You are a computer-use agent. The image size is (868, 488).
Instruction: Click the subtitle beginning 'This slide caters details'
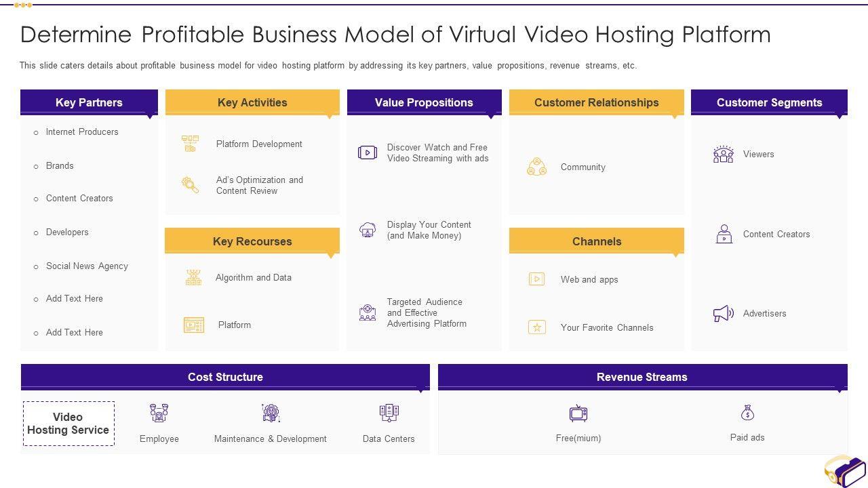(x=328, y=66)
